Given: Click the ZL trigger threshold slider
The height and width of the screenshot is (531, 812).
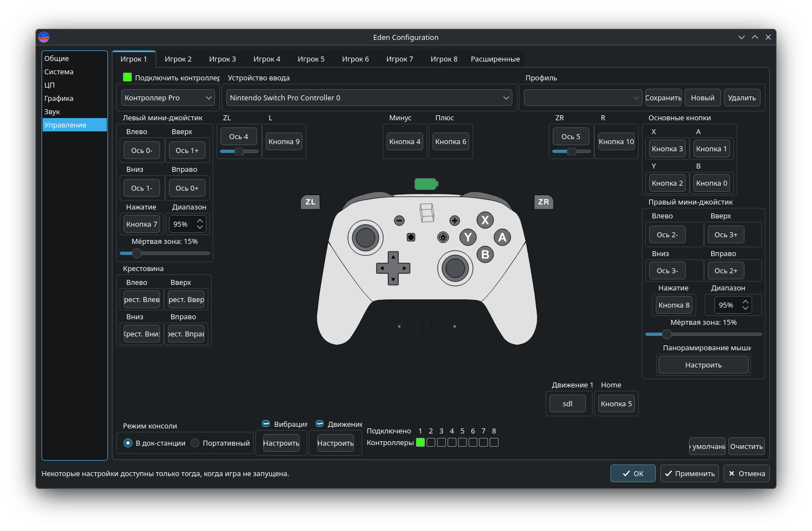Looking at the screenshot, I should pos(239,151).
